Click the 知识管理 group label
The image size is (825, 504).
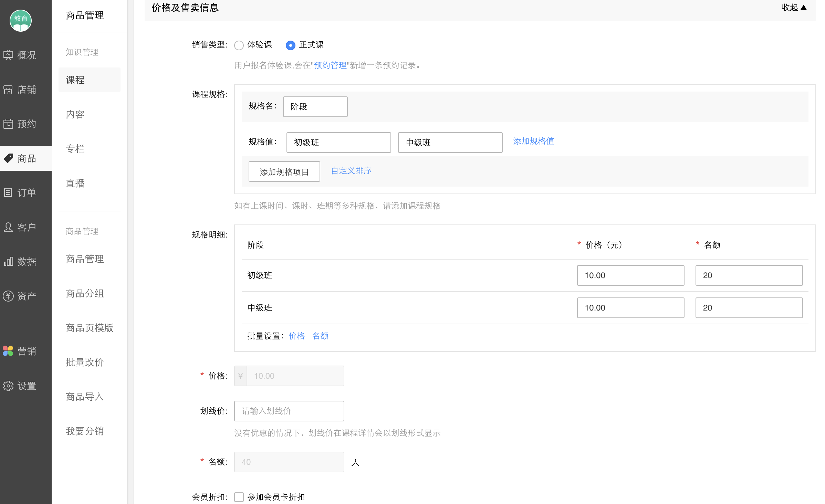(82, 52)
